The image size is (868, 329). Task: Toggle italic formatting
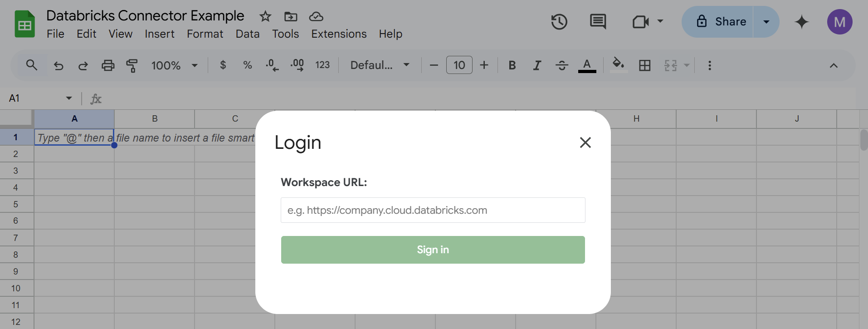pyautogui.click(x=537, y=65)
